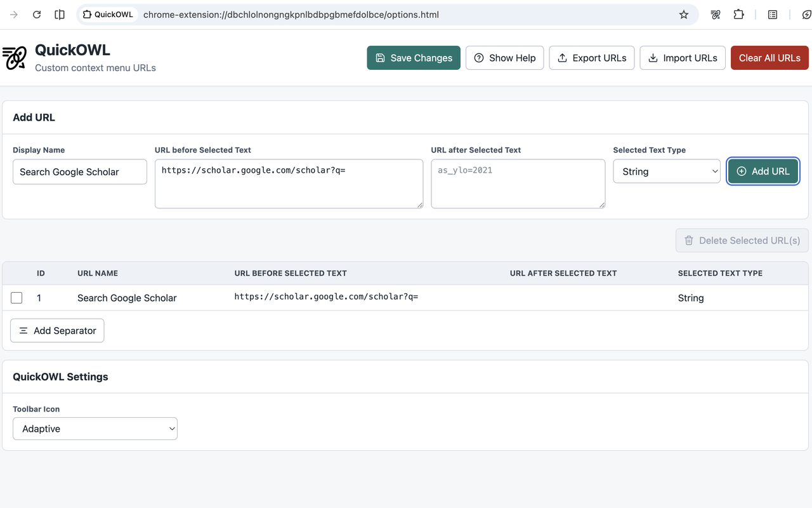Screen dimensions: 812x508
Task: Open the extensions puzzle icon
Action: (738, 15)
